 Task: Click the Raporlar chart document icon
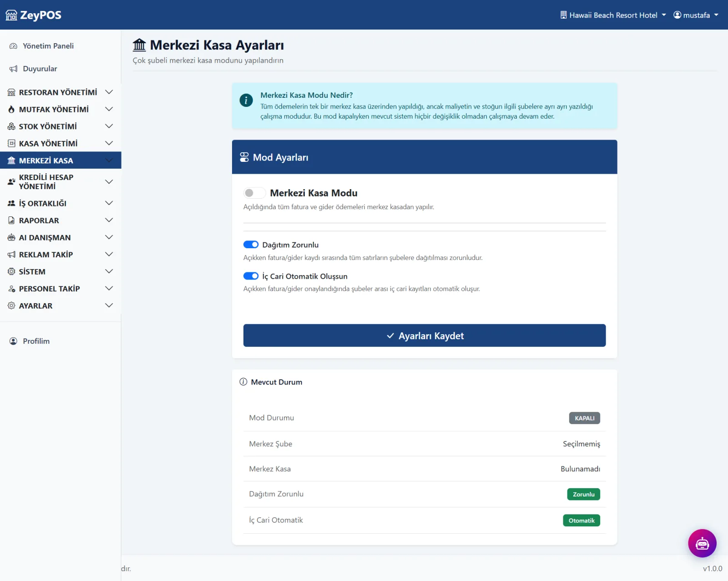[x=11, y=220]
